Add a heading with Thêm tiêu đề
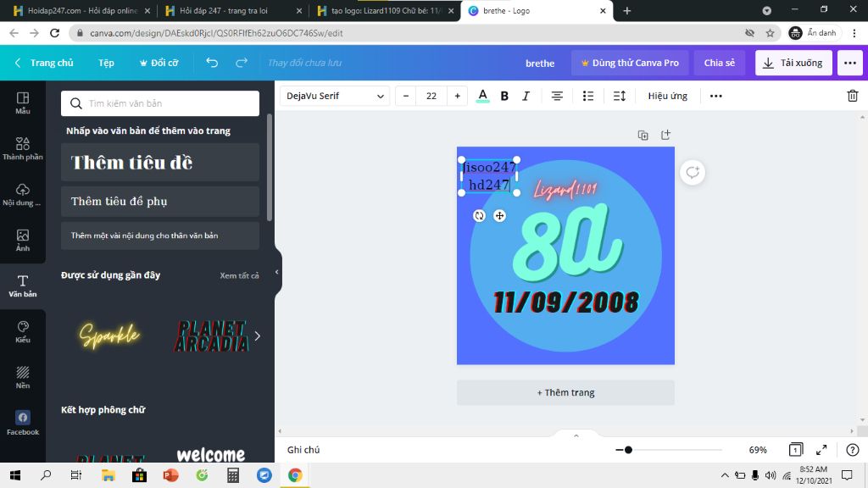Image resolution: width=868 pixels, height=488 pixels. point(160,162)
